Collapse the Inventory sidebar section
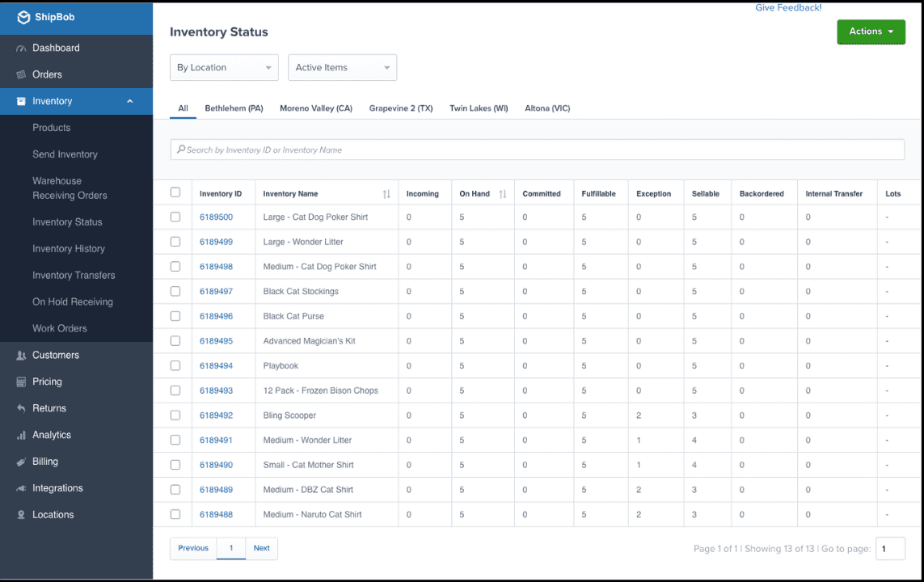This screenshot has width=924, height=582. coord(129,101)
